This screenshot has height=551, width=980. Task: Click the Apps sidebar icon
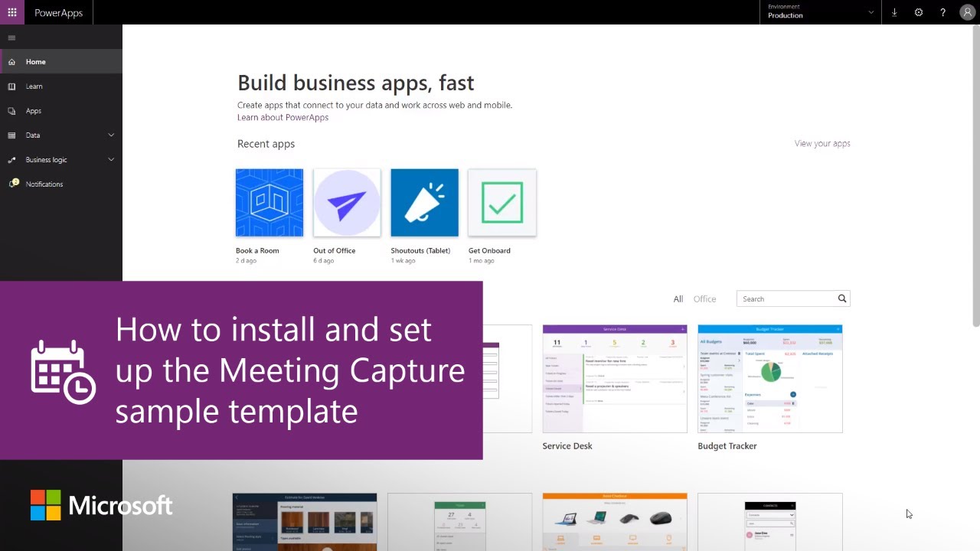click(x=11, y=111)
